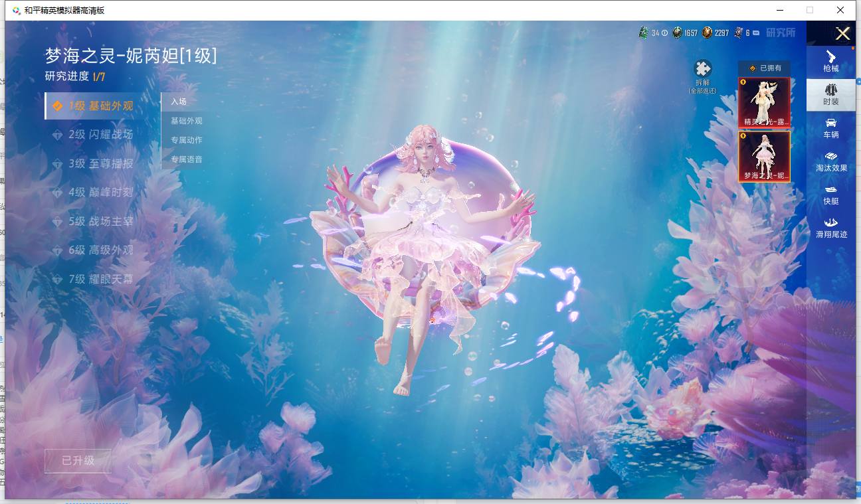Switch to the 车辆 vehicles category
The width and height of the screenshot is (861, 504).
pos(831,128)
